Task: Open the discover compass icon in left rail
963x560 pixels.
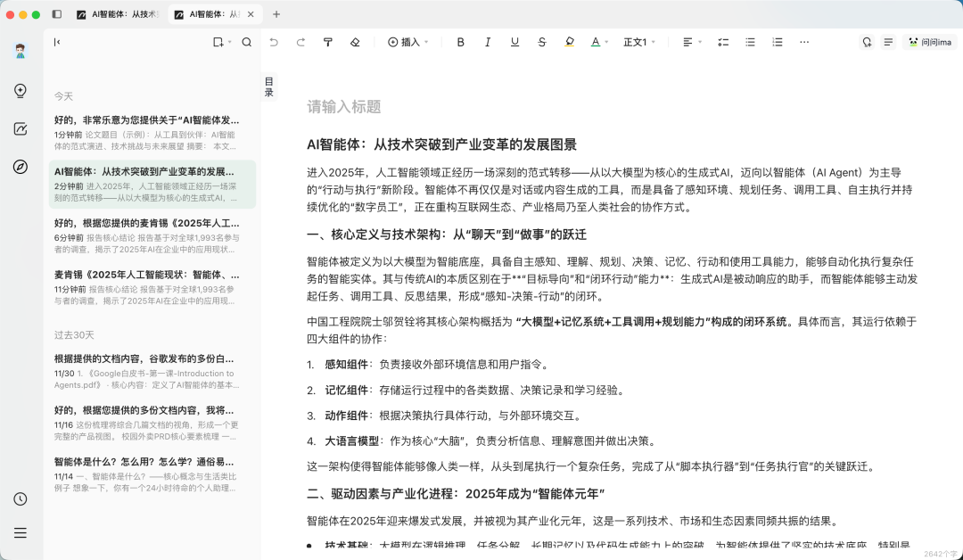Action: pos(21,166)
